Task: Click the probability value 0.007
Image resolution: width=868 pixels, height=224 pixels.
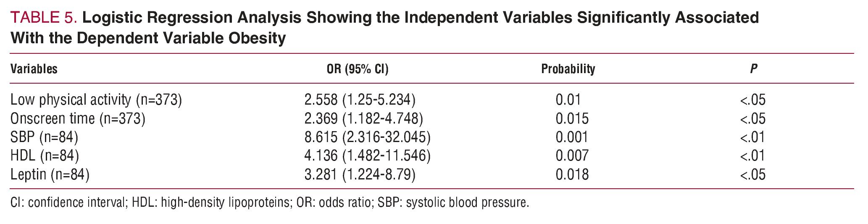Action: [x=572, y=156]
